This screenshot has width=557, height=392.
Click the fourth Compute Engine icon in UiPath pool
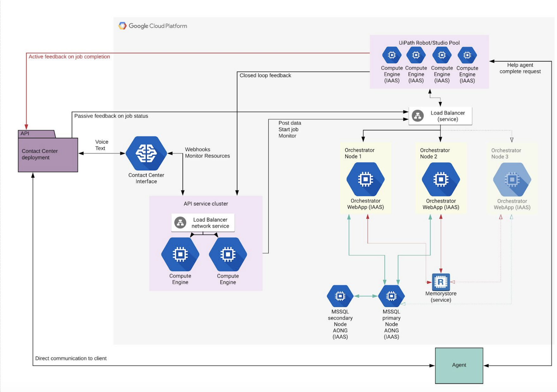[x=467, y=55]
